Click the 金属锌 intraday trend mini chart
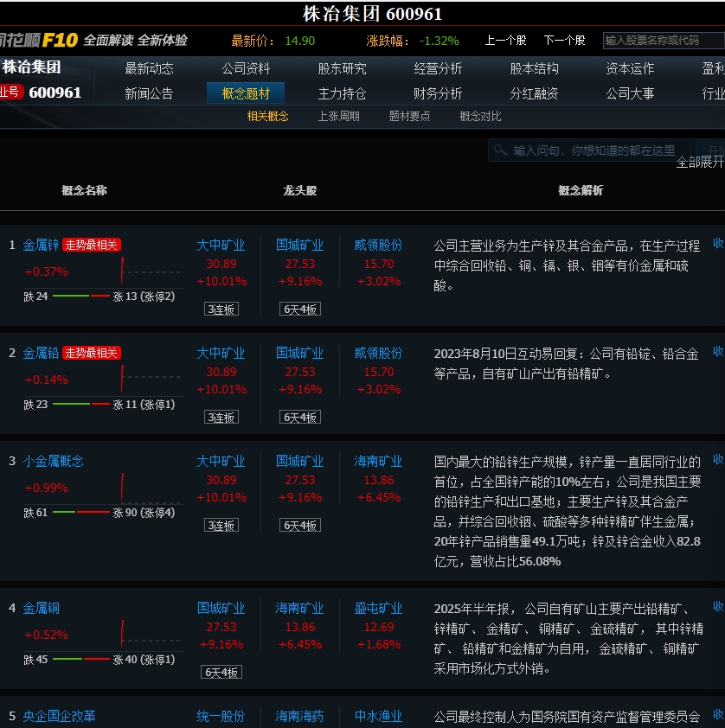The image size is (725, 728). click(x=150, y=271)
